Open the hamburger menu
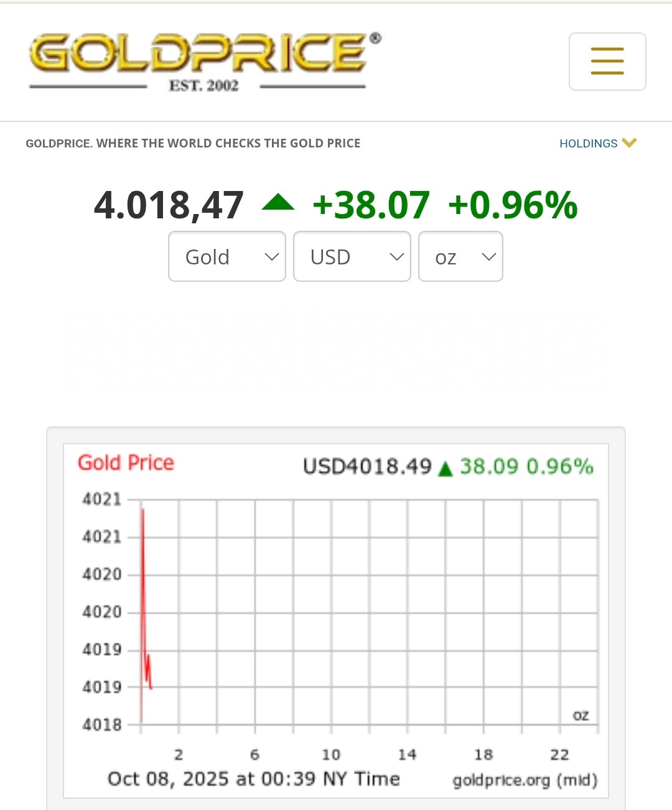This screenshot has width=672, height=810. click(607, 62)
